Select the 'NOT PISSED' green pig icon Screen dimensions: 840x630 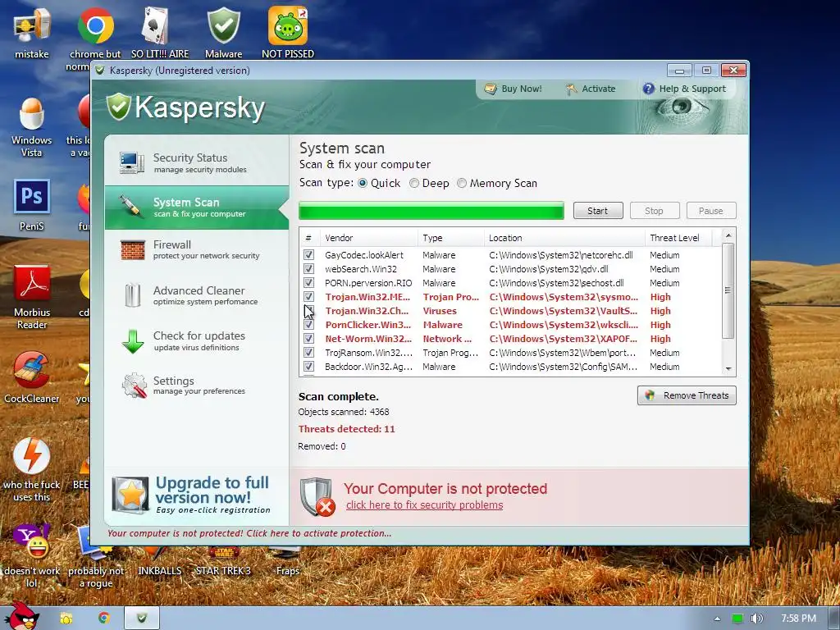288,33
